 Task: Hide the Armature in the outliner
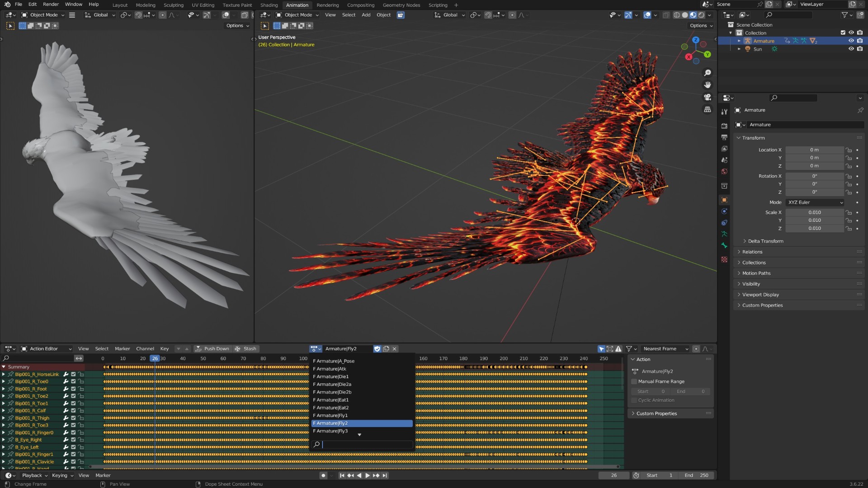851,41
